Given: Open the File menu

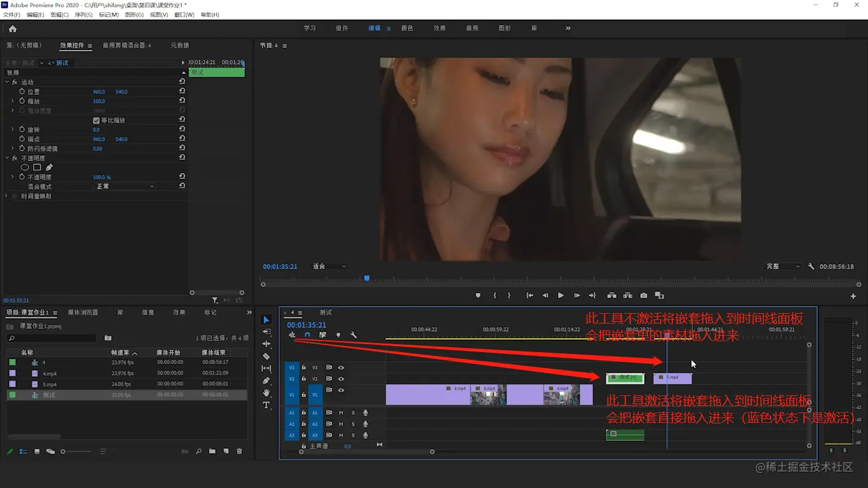Looking at the screenshot, I should 12,15.
